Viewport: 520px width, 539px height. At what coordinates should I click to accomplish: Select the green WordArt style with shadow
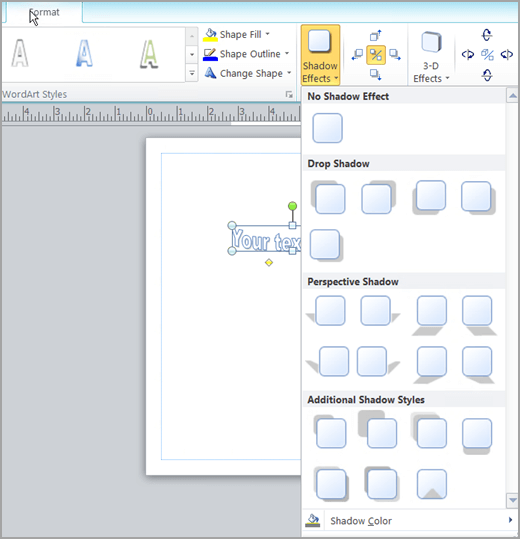point(149,54)
